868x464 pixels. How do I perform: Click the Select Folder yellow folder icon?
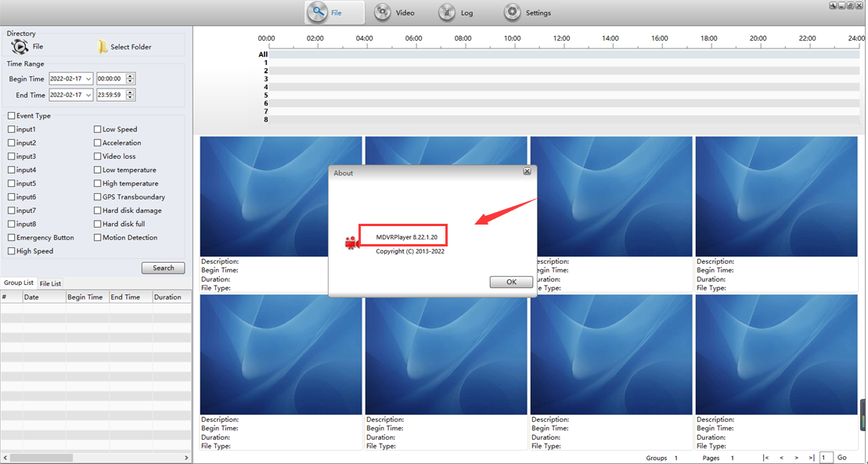[x=103, y=47]
